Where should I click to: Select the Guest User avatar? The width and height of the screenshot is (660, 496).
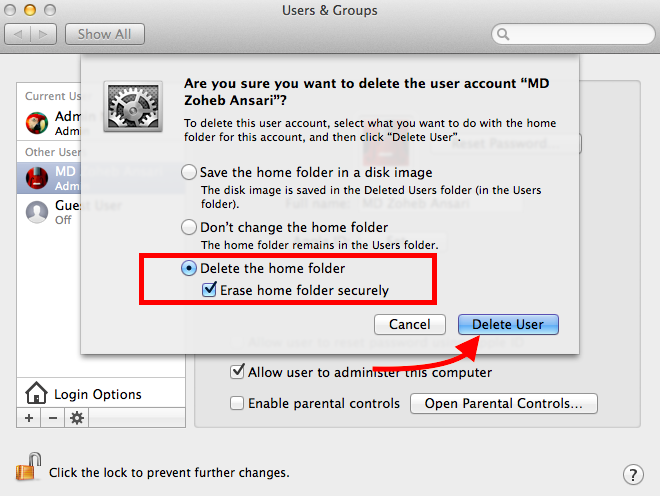pyautogui.click(x=37, y=211)
